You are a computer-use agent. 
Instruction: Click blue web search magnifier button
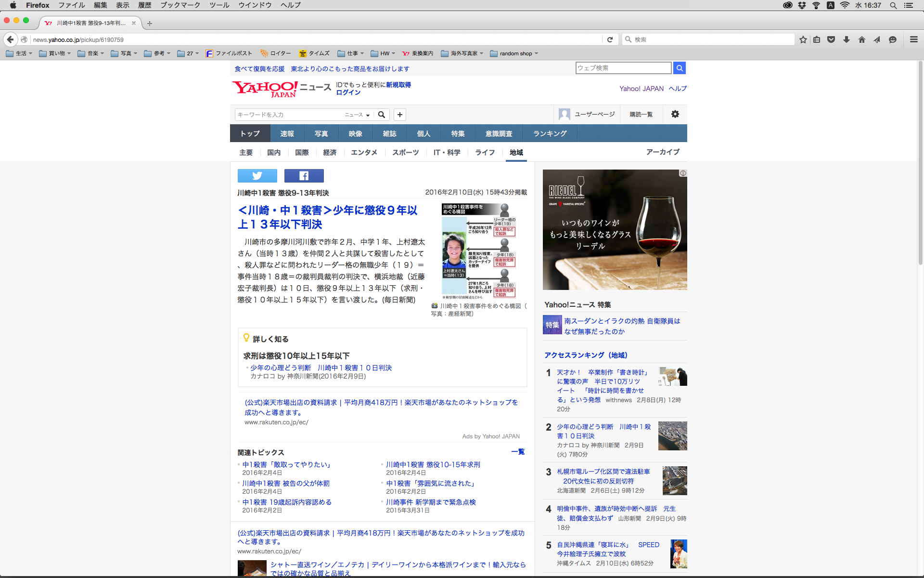pos(679,68)
